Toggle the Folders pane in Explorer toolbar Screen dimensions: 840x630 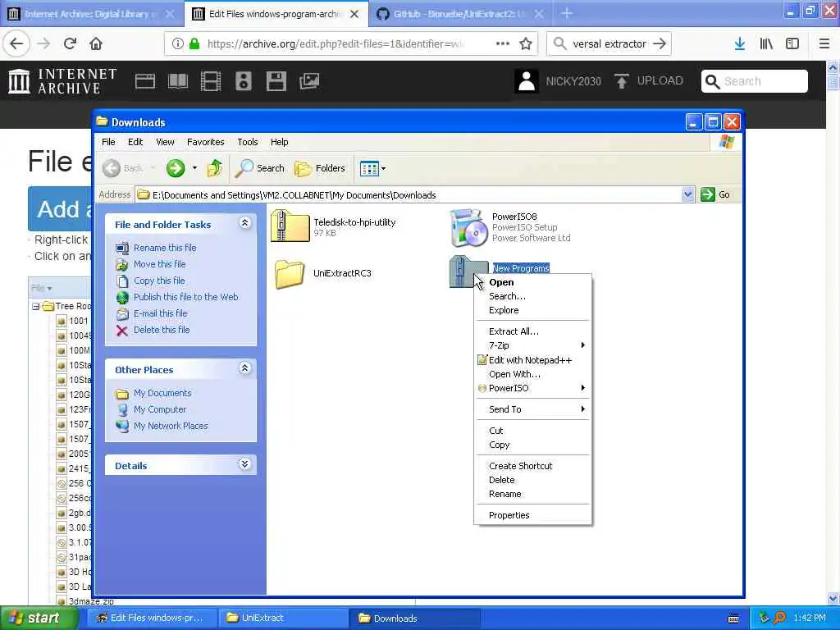[320, 168]
